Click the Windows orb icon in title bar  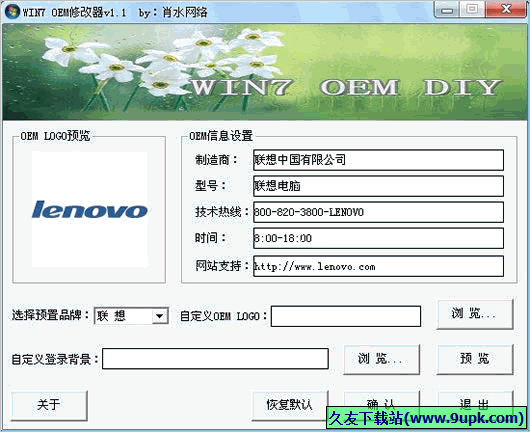[x=12, y=11]
